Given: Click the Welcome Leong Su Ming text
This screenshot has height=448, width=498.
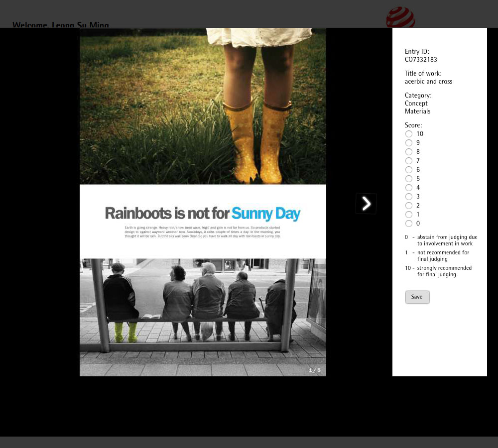Looking at the screenshot, I should point(61,25).
